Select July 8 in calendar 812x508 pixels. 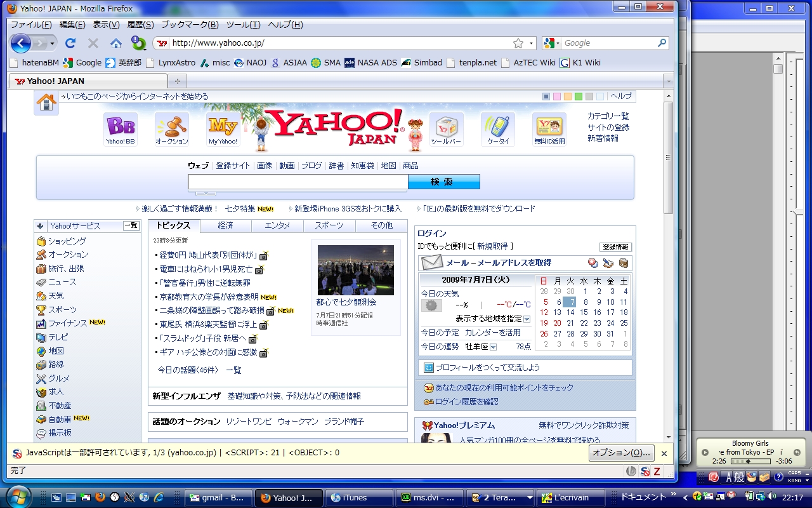[584, 302]
